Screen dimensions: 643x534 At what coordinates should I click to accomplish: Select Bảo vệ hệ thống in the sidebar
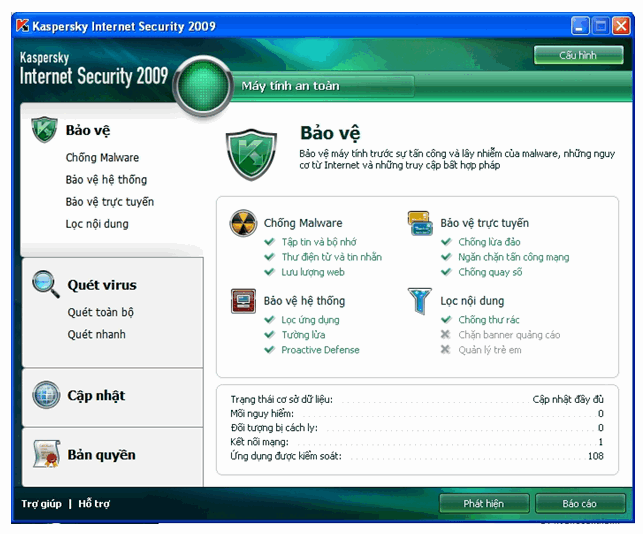(106, 180)
